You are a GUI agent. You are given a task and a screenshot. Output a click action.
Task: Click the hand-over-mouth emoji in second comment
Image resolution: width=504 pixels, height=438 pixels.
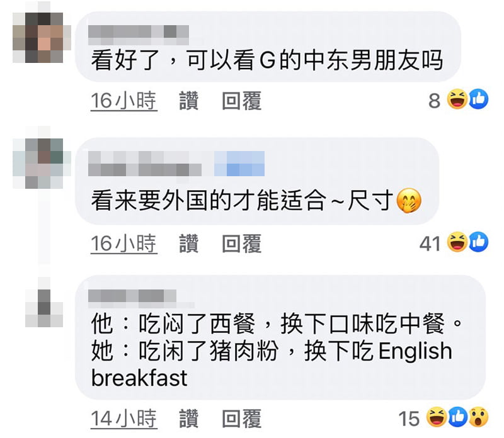pos(408,200)
